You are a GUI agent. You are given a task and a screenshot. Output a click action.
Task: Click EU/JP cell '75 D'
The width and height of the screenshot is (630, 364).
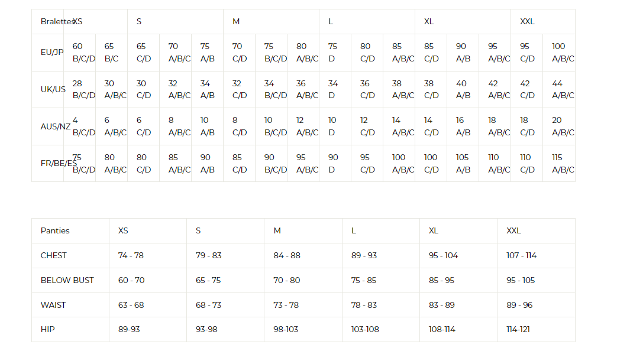335,53
